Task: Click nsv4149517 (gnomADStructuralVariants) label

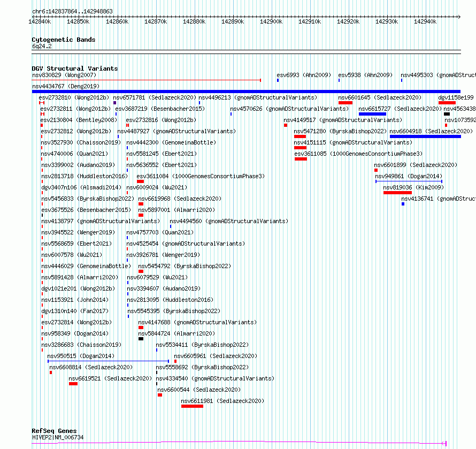Action: click(x=343, y=120)
